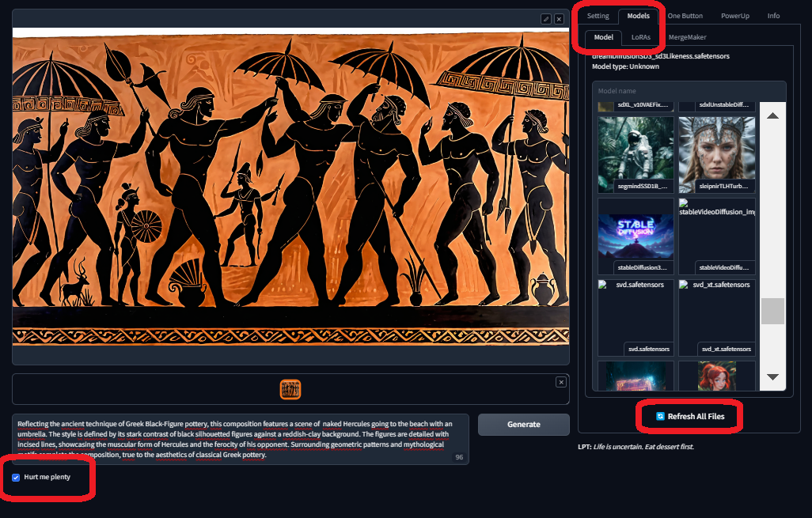Select the Model sub-tab
The width and height of the screenshot is (812, 518).
click(603, 37)
